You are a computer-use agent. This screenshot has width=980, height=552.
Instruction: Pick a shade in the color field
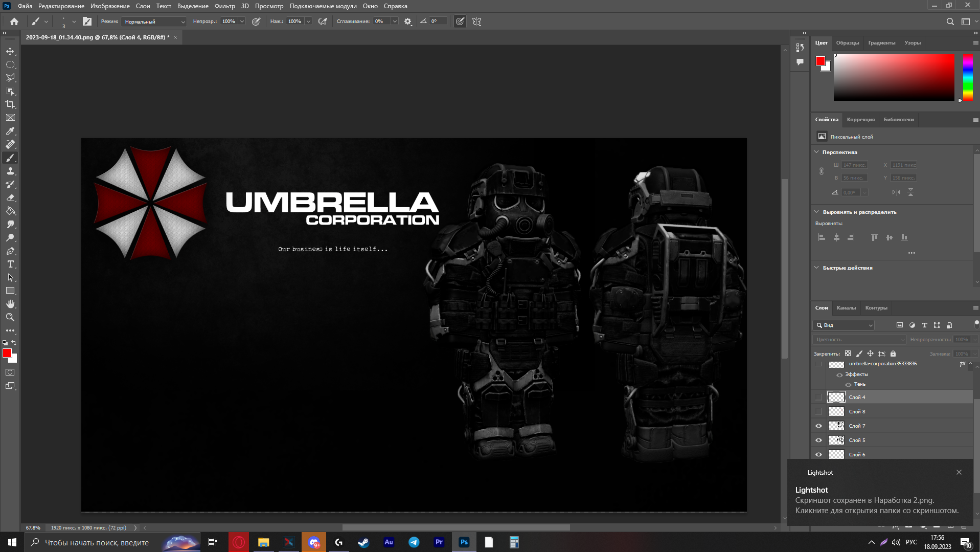coord(894,77)
